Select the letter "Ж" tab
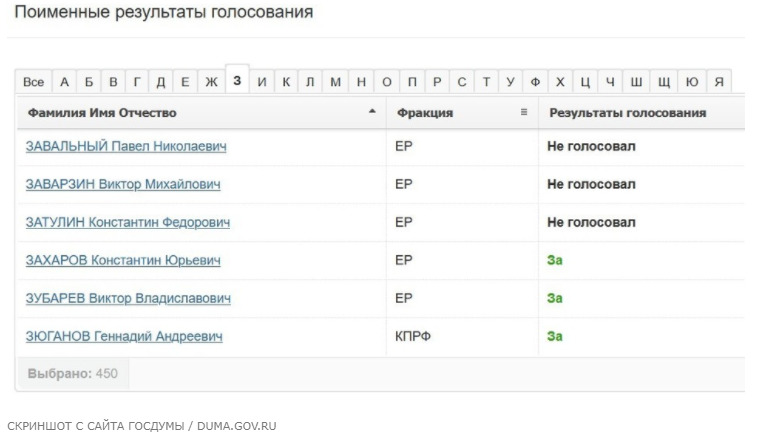The height and width of the screenshot is (444, 759). 211,82
